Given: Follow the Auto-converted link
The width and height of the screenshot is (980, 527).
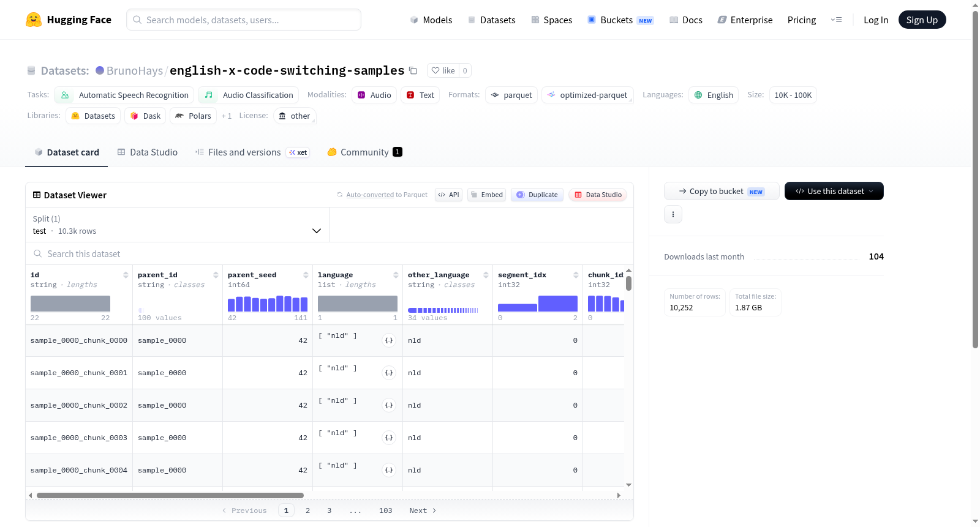Looking at the screenshot, I should click(370, 195).
